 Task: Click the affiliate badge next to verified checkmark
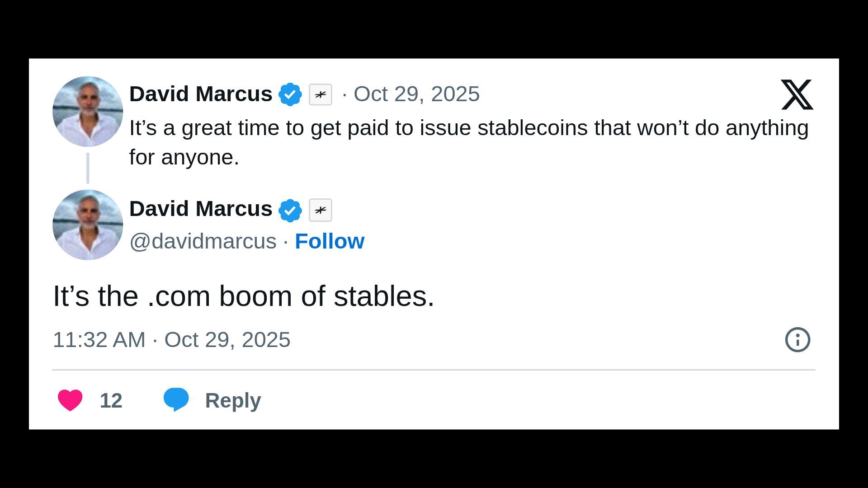coord(321,94)
